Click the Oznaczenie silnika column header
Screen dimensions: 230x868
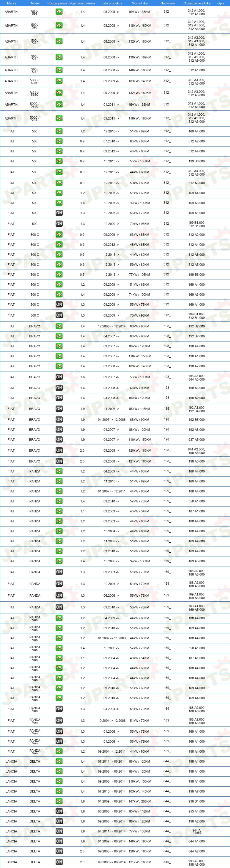[x=197, y=3]
